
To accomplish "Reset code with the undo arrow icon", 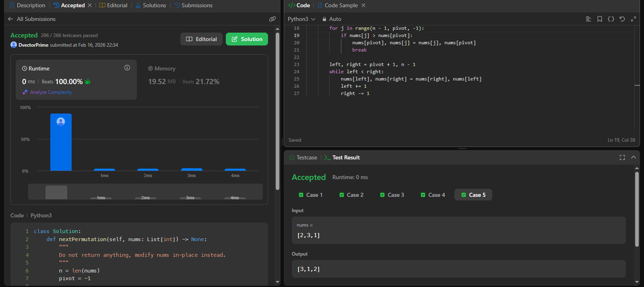I will pos(622,19).
